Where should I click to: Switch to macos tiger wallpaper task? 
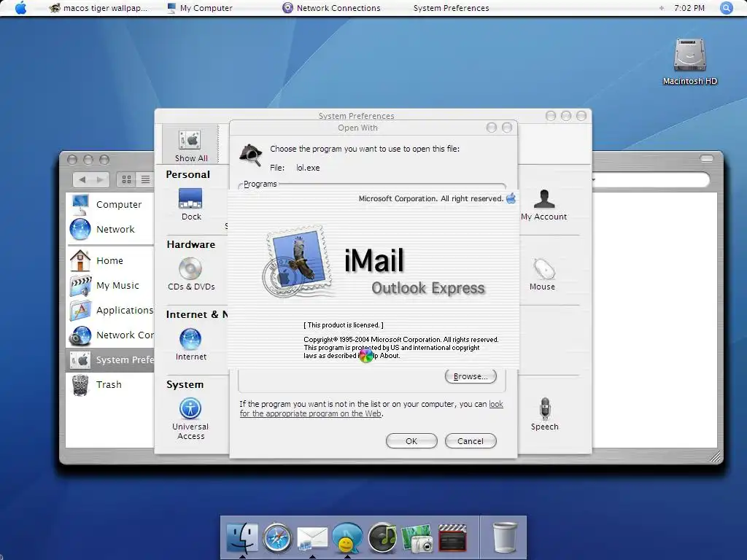pyautogui.click(x=98, y=7)
